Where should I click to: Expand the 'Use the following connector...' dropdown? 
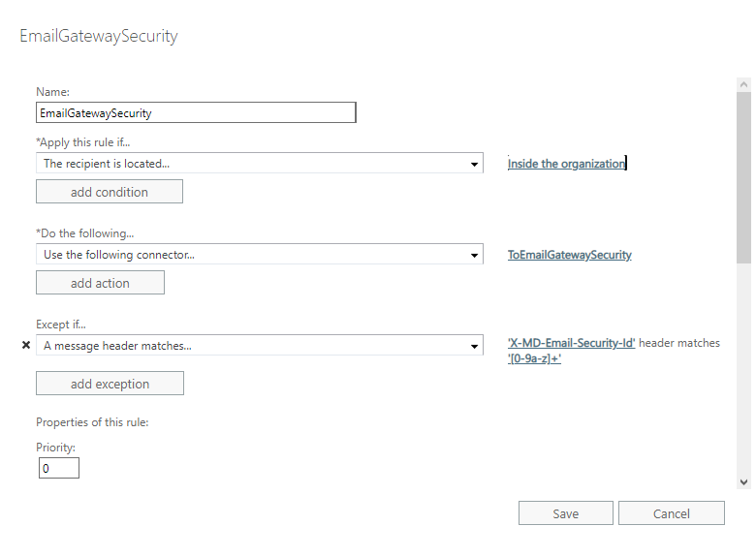pos(259,255)
